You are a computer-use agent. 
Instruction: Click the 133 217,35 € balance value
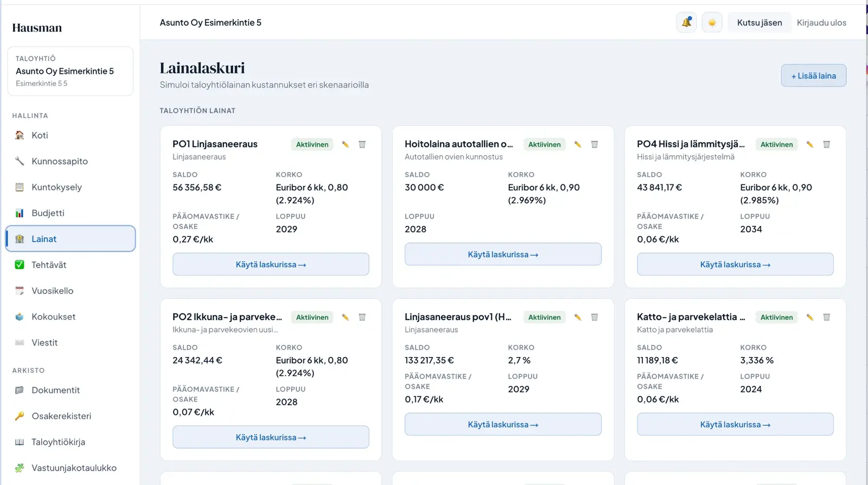click(x=429, y=360)
